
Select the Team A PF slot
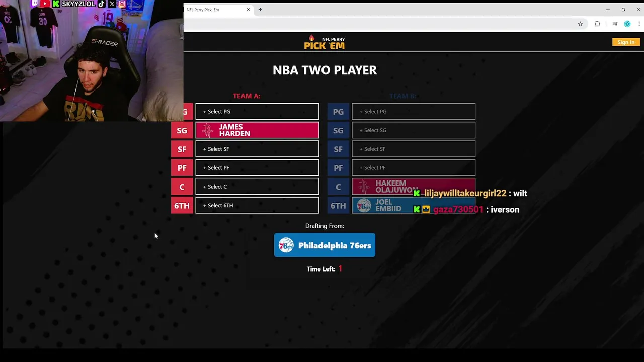coord(257,168)
